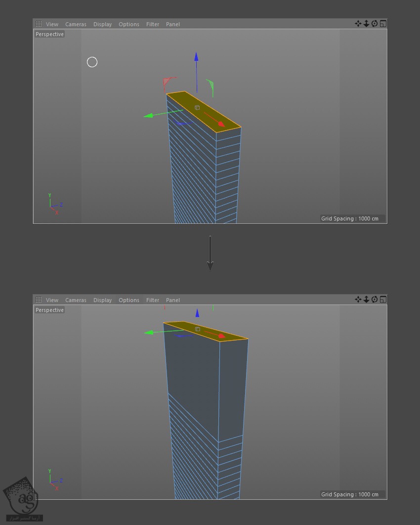Click the orbit rotate icon in the lower viewport
This screenshot has height=525, width=420.
click(x=375, y=300)
